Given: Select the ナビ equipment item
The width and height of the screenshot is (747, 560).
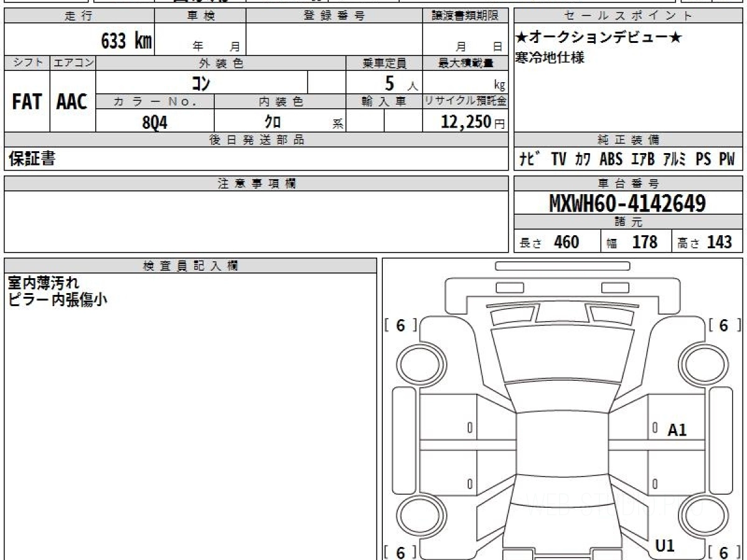Looking at the screenshot, I should (x=530, y=159).
